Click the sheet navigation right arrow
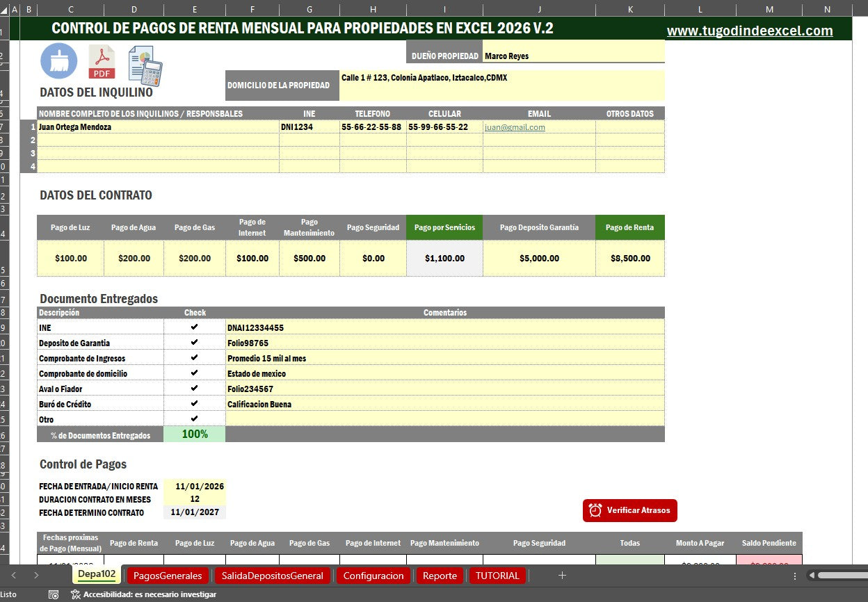The height and width of the screenshot is (602, 868). [35, 576]
